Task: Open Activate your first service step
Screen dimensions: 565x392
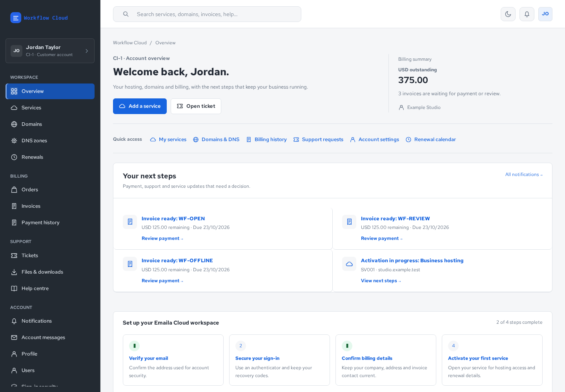Action: (x=492, y=360)
